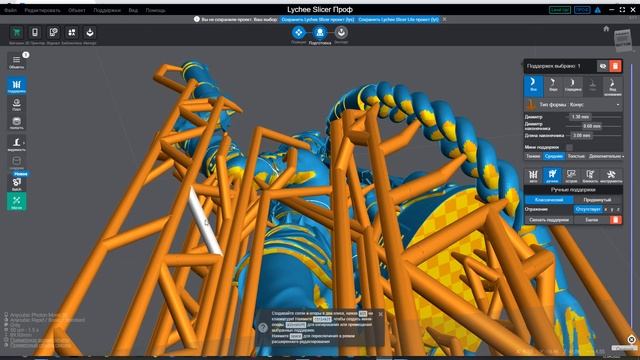
Task: Click the bottom red trash delete button
Action: 616,220
